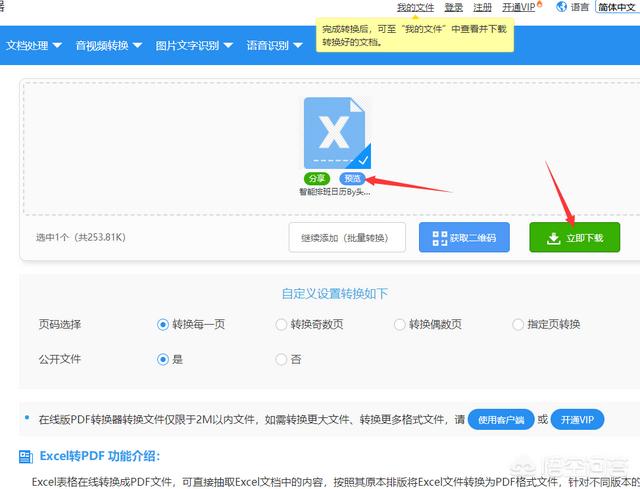
Task: Expand the 语音识别 menu
Action: [x=274, y=45]
